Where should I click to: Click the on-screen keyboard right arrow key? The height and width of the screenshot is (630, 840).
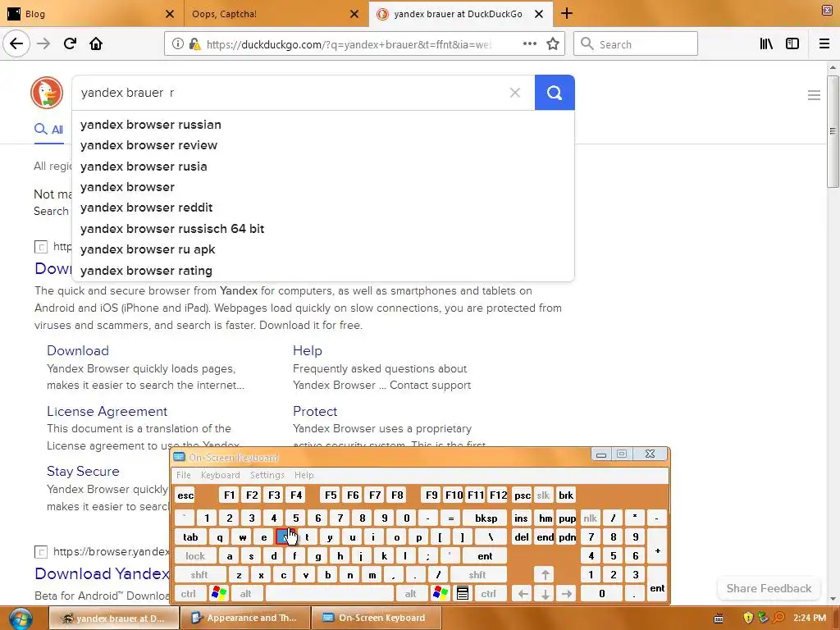[567, 594]
